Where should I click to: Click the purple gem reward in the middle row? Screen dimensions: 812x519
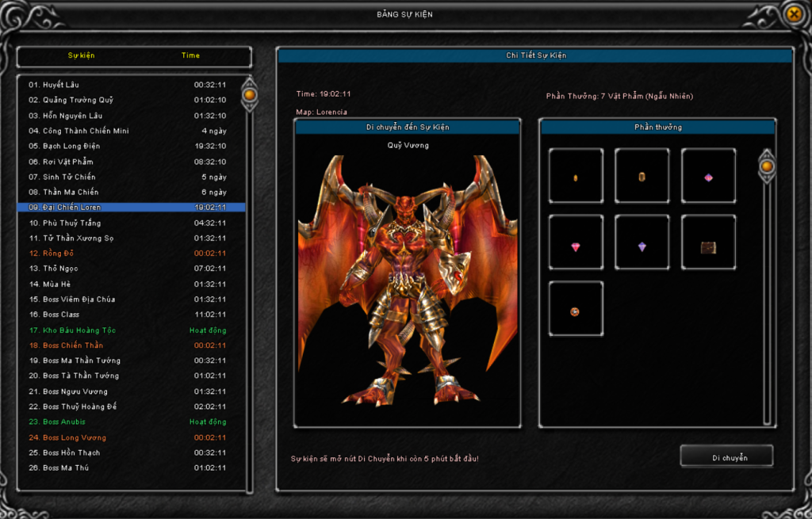(x=642, y=247)
